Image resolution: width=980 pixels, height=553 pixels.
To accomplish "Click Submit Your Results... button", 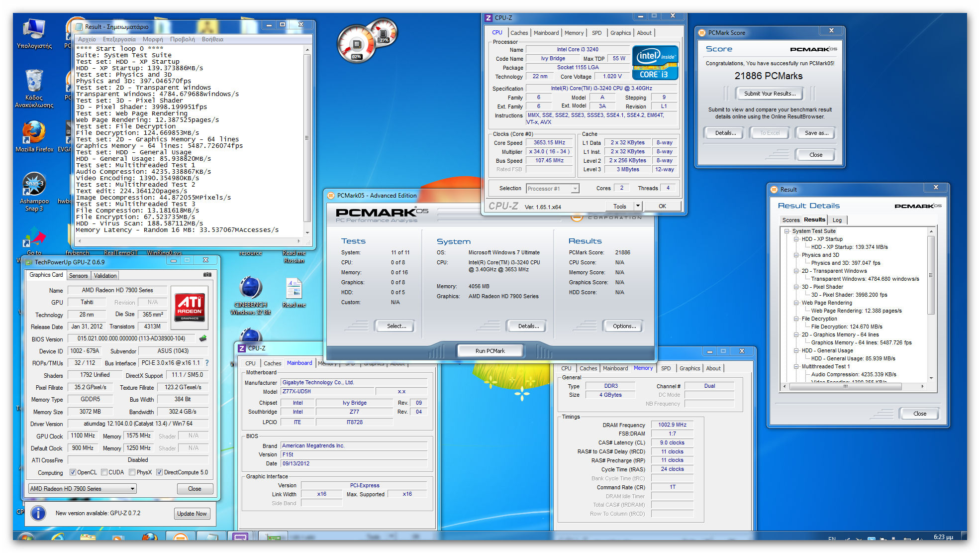I will [770, 94].
